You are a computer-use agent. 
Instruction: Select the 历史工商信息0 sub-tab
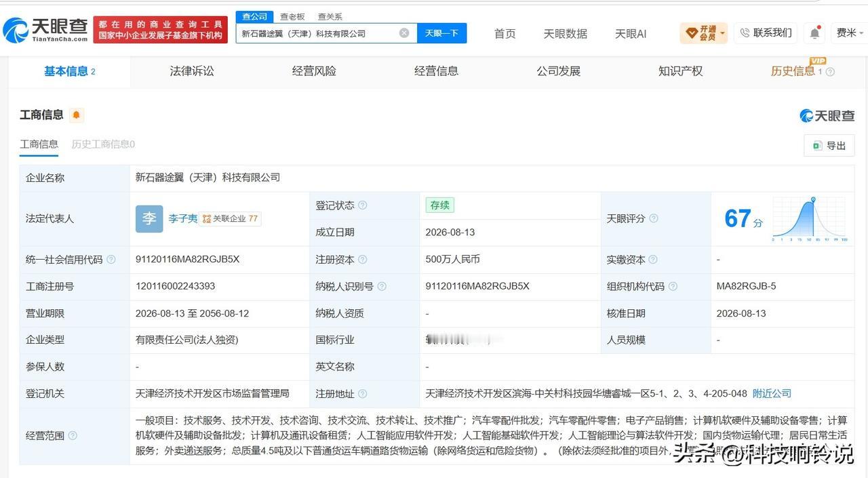click(x=103, y=144)
